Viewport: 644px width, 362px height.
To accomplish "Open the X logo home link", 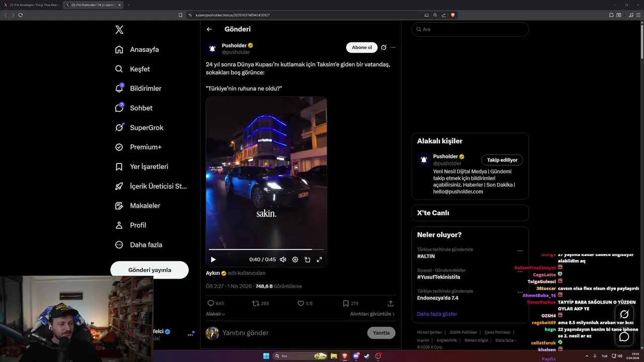I will 119,30.
